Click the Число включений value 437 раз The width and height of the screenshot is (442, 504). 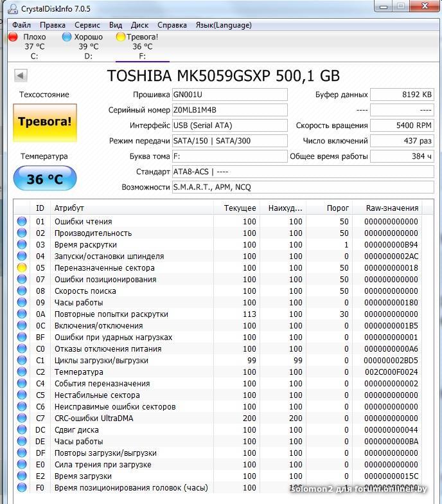pyautogui.click(x=402, y=141)
